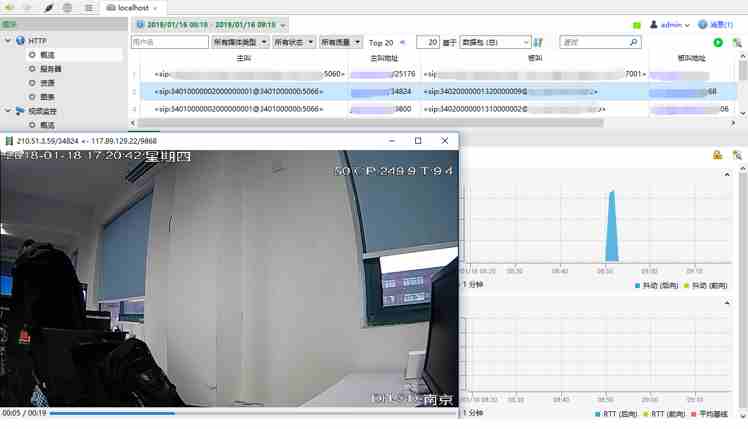Open the packets sort-by combo box
This screenshot has height=429, width=748.
[495, 42]
